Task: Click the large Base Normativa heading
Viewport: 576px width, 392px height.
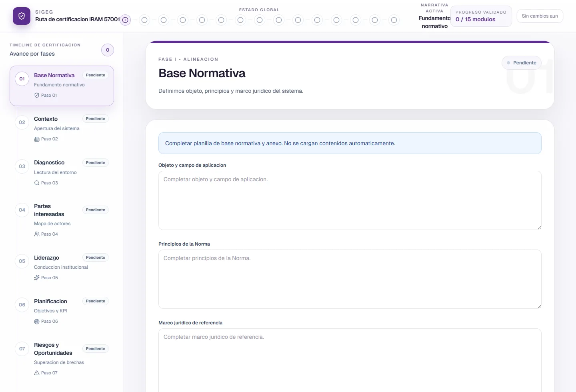Action: pos(202,73)
